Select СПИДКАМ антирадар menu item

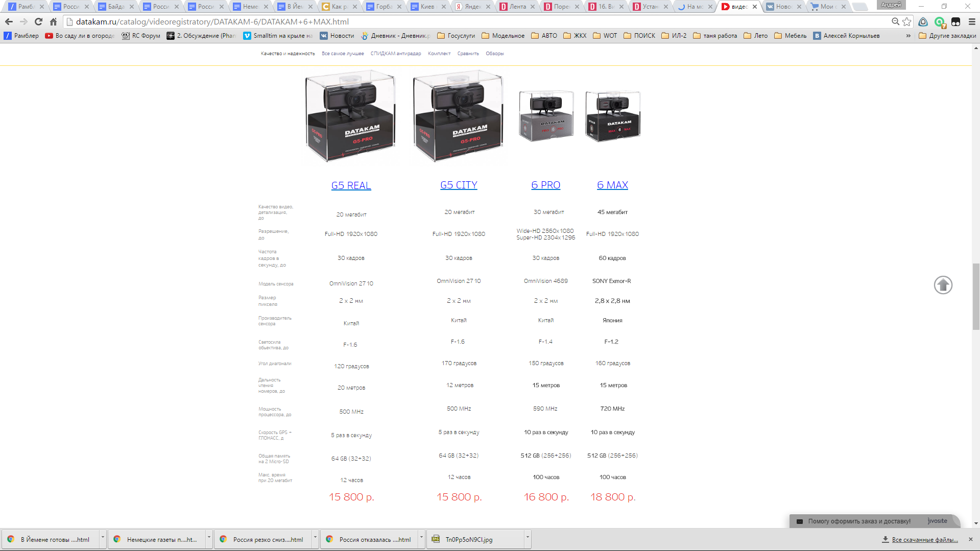[396, 54]
